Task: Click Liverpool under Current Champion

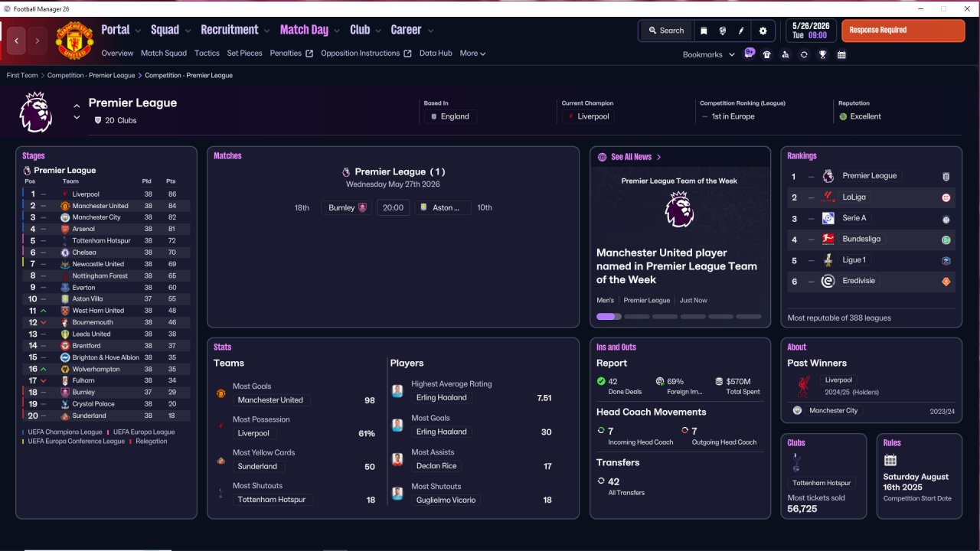Action: pos(588,116)
